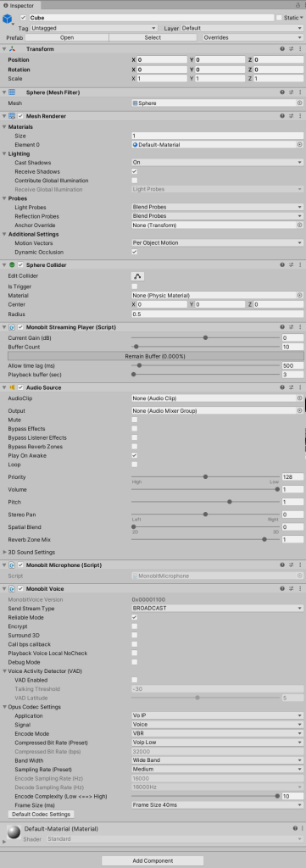Open Encode Mode dropdown
The image size is (306, 868).
[x=218, y=733]
